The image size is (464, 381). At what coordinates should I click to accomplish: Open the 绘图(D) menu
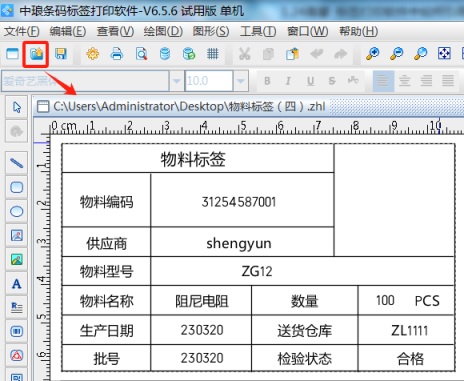163,32
